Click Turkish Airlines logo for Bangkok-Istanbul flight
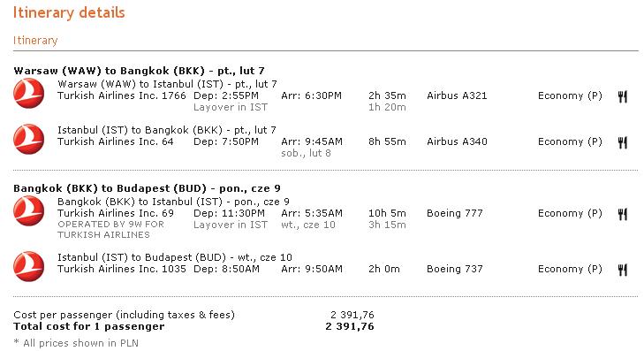This screenshot has height=351, width=644. [x=29, y=211]
